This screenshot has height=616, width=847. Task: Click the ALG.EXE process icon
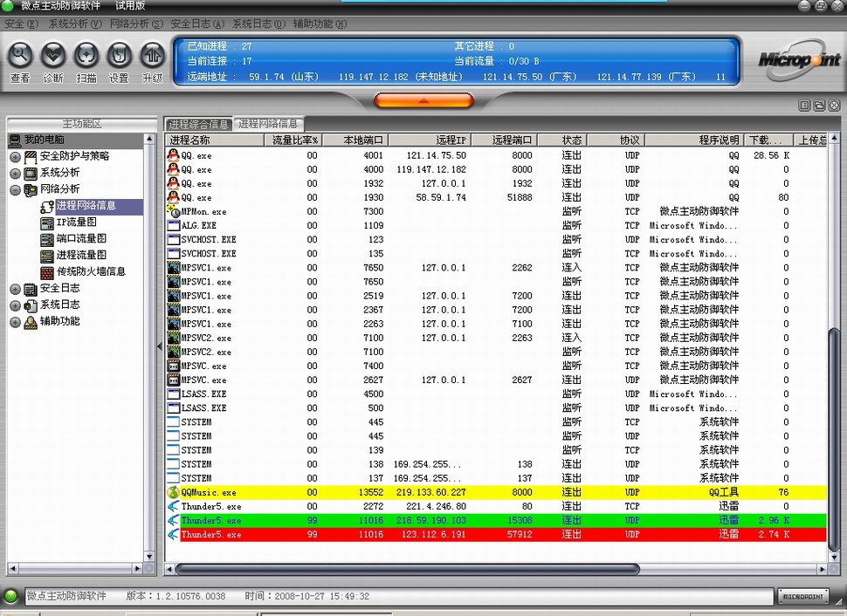pos(173,226)
